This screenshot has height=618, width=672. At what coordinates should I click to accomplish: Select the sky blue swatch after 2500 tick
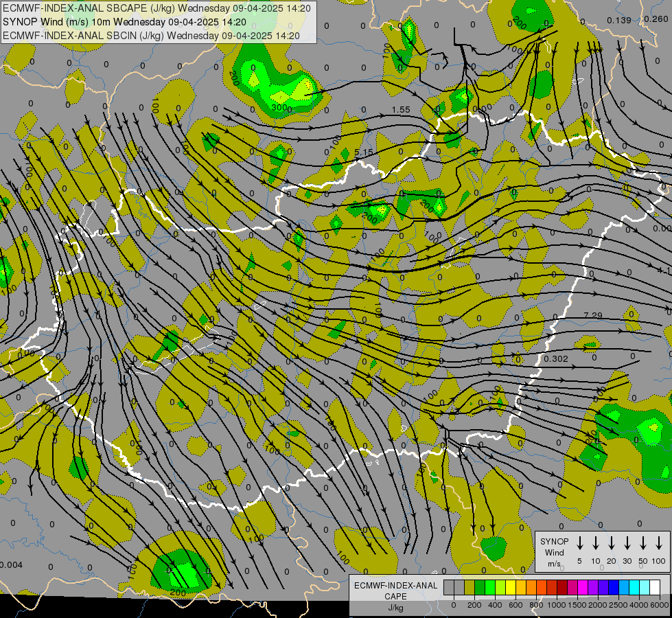(x=625, y=587)
